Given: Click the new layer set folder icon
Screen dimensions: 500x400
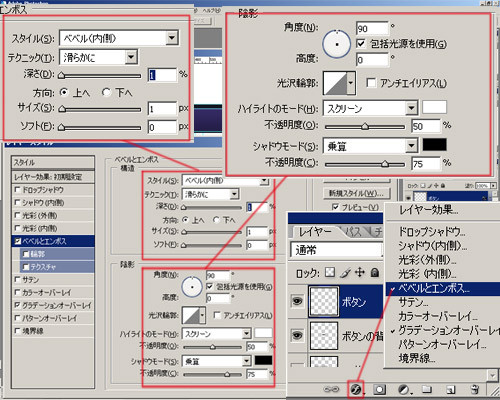Looking at the screenshot, I should point(426,389).
